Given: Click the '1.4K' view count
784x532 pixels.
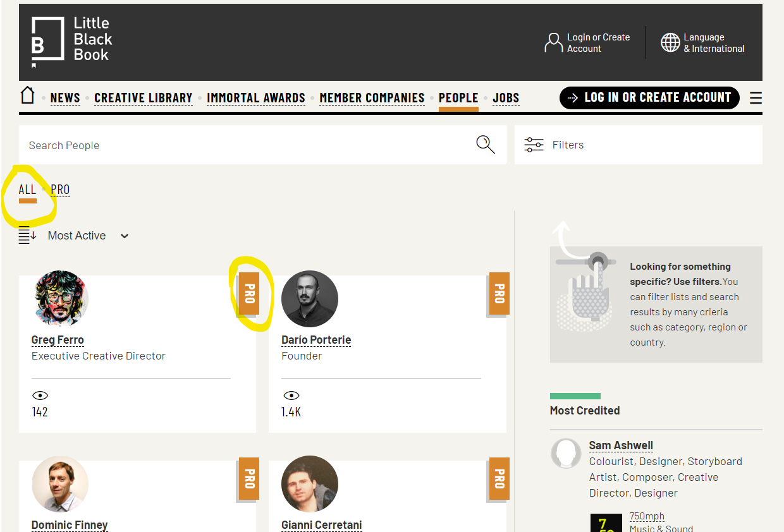Looking at the screenshot, I should point(291,412).
